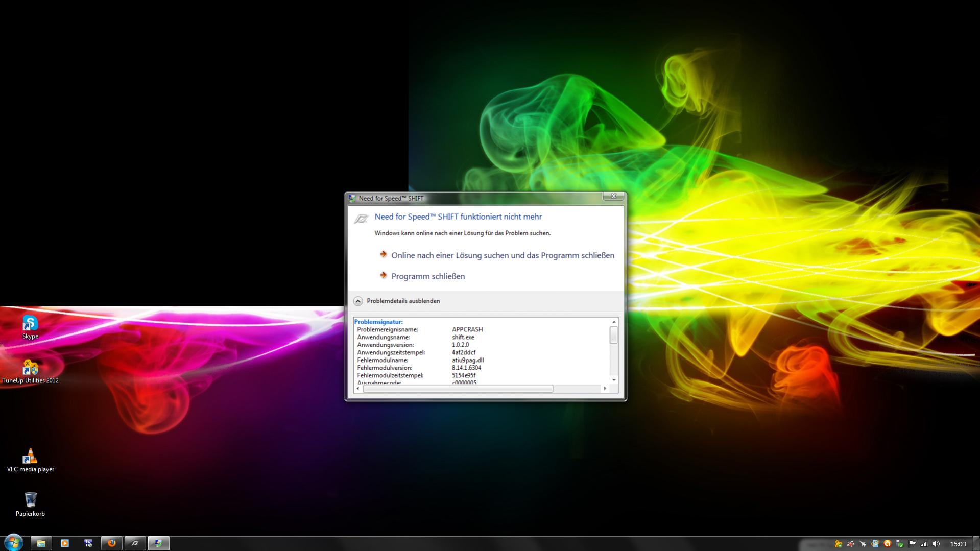Click the tray icon with a Windows flag
This screenshot has height=551, width=980.
(x=875, y=544)
